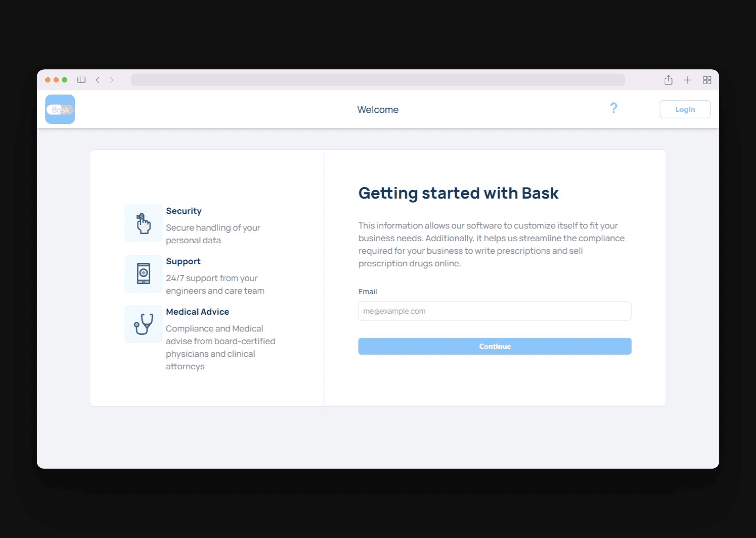Click 'Secure handling of your personal data' text
This screenshot has width=756, height=538.
213,234
